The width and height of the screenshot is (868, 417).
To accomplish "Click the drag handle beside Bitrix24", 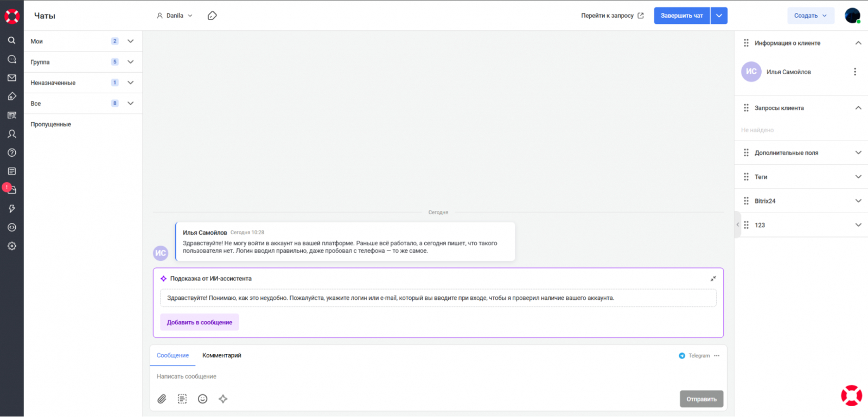I will point(746,201).
